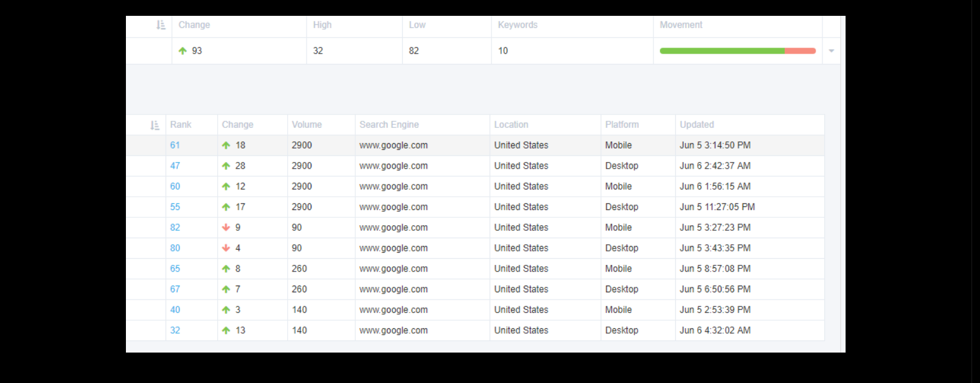Open the rank 67 link
Viewport: 980px width, 383px height.
tap(175, 290)
